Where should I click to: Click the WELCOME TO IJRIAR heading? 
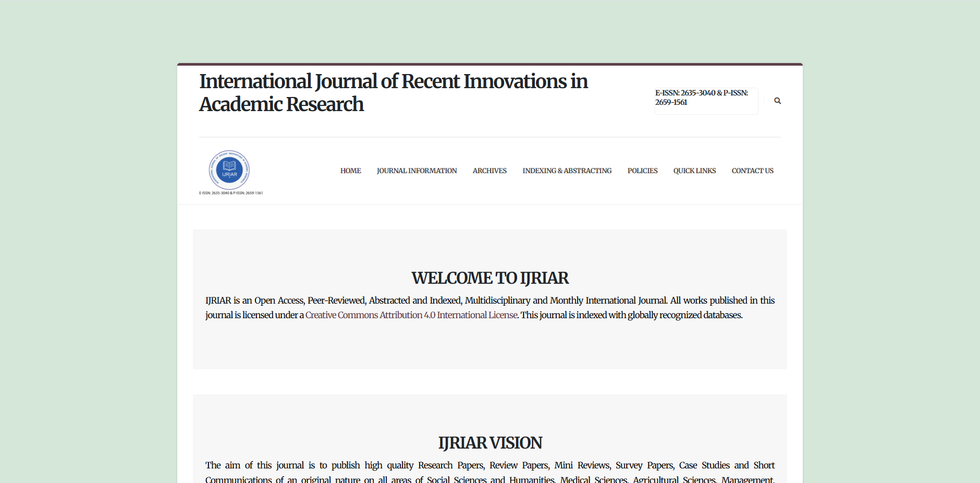489,278
